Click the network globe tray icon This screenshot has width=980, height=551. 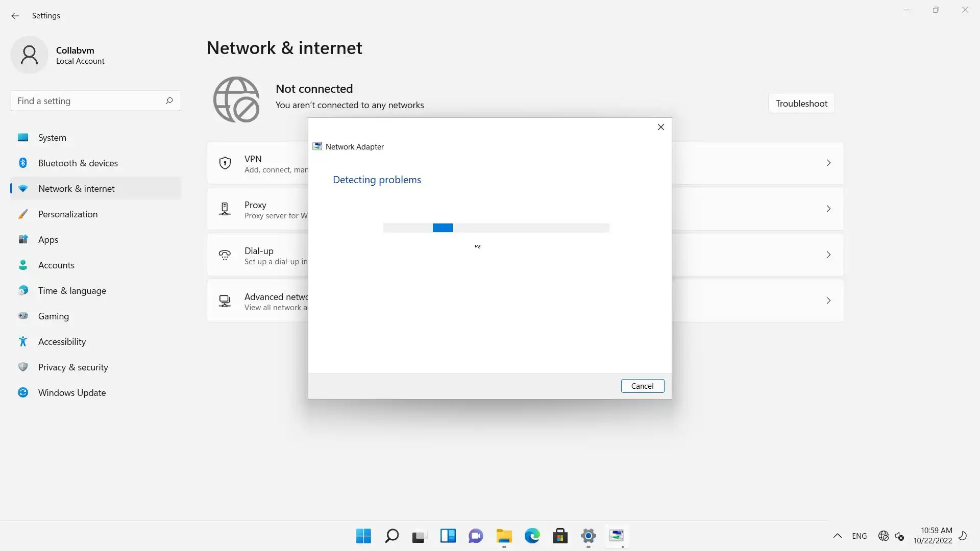pyautogui.click(x=884, y=536)
